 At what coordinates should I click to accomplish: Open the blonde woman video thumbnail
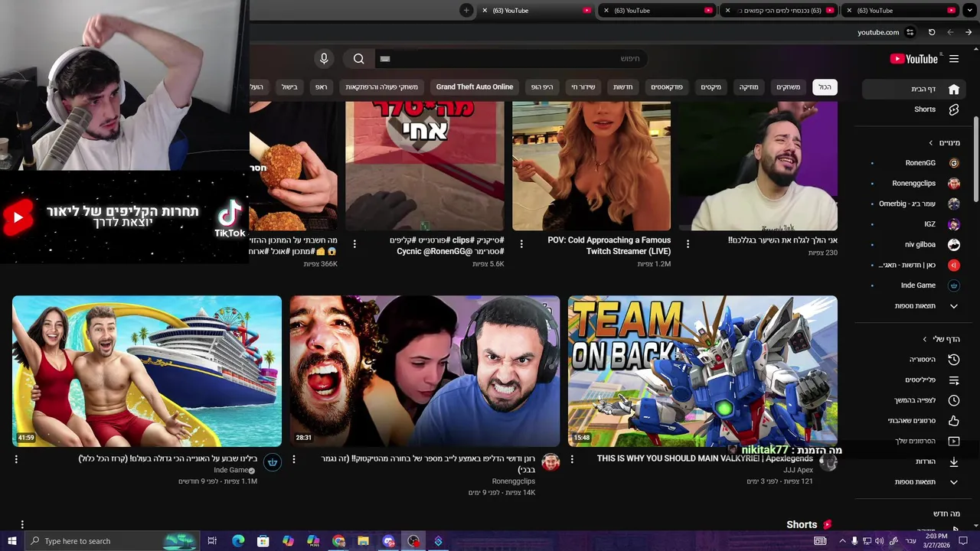[x=592, y=166]
